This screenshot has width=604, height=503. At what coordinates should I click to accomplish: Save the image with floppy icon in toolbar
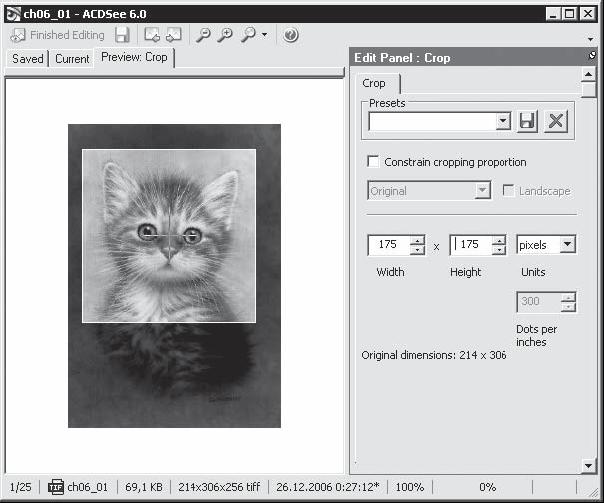122,35
